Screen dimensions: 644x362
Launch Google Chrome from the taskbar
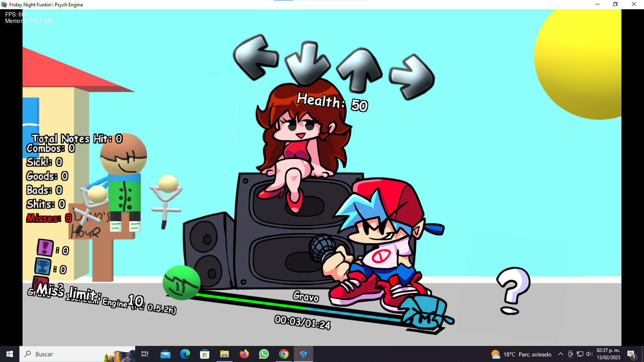click(x=284, y=354)
